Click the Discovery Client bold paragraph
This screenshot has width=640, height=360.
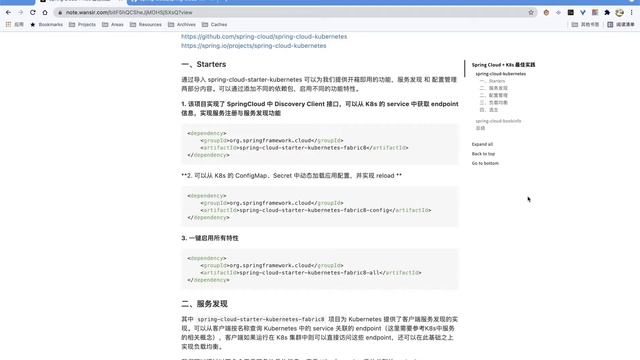click(x=320, y=109)
